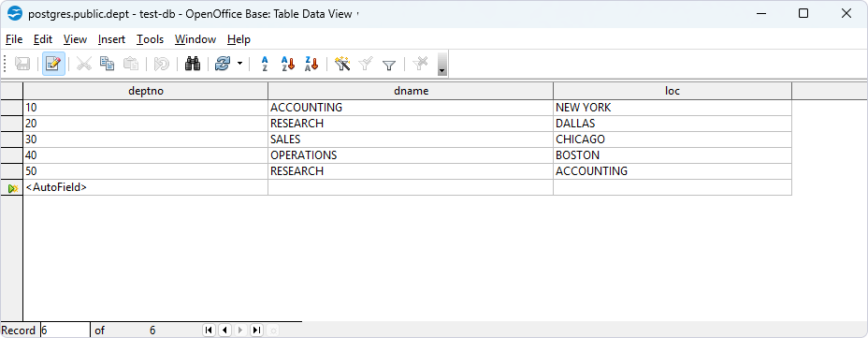Click the CHICAGO cell
The height and width of the screenshot is (338, 868).
[x=672, y=140]
